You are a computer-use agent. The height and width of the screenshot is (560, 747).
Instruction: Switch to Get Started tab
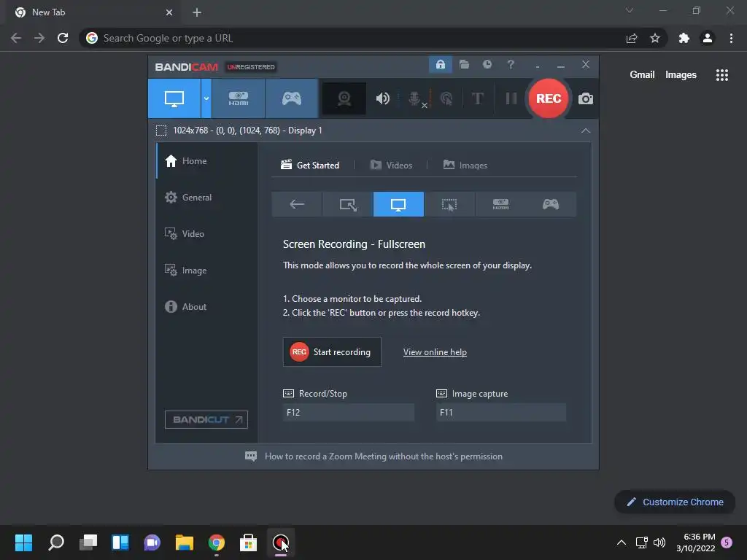point(310,166)
